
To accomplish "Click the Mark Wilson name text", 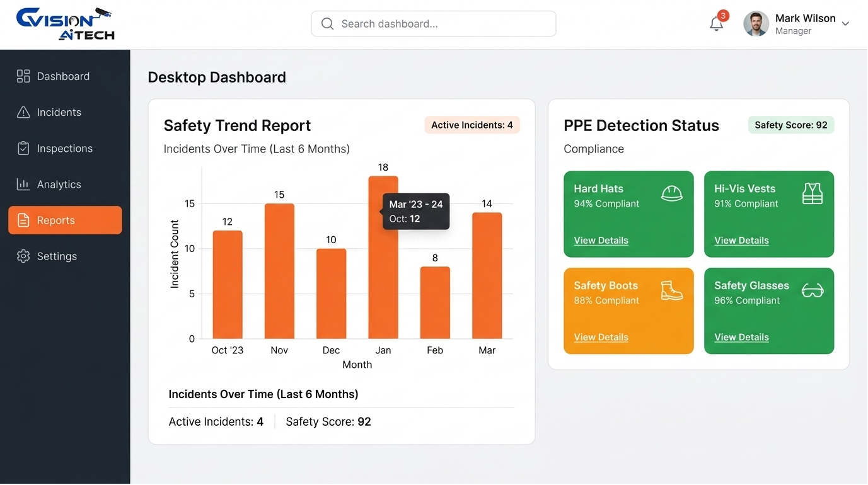I will click(806, 18).
